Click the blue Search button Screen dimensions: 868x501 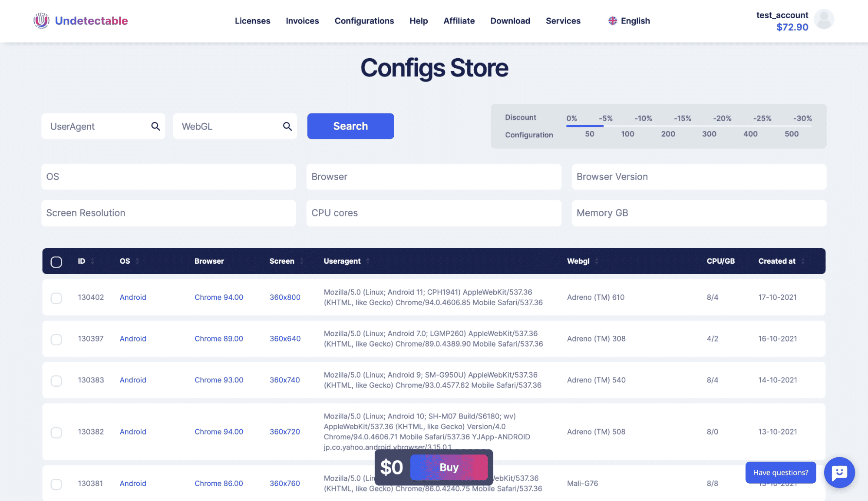click(350, 126)
